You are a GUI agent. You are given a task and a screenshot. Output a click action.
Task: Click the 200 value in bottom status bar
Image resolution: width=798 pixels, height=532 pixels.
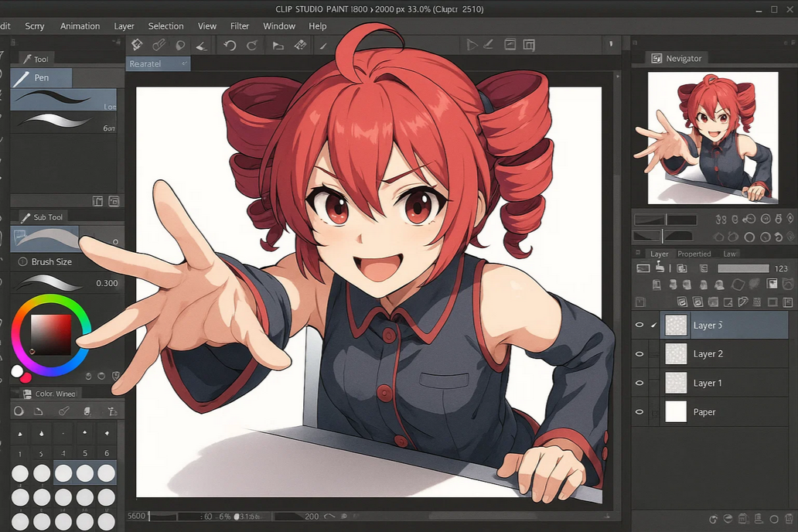(312, 517)
